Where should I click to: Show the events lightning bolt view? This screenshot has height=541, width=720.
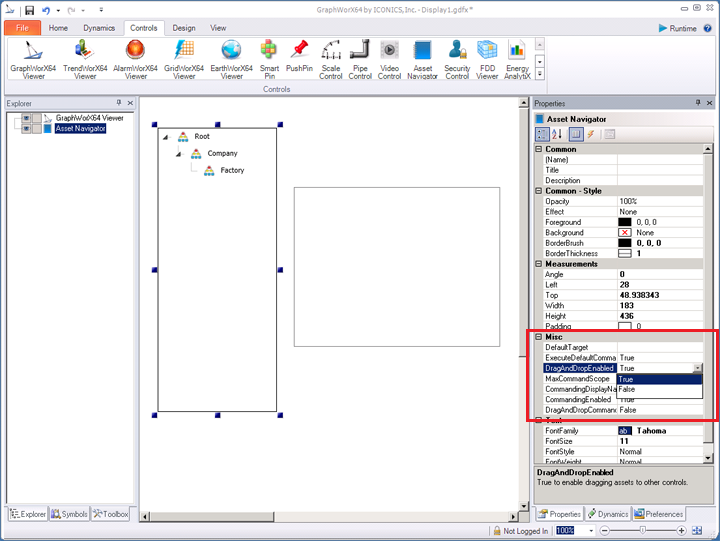(x=591, y=134)
